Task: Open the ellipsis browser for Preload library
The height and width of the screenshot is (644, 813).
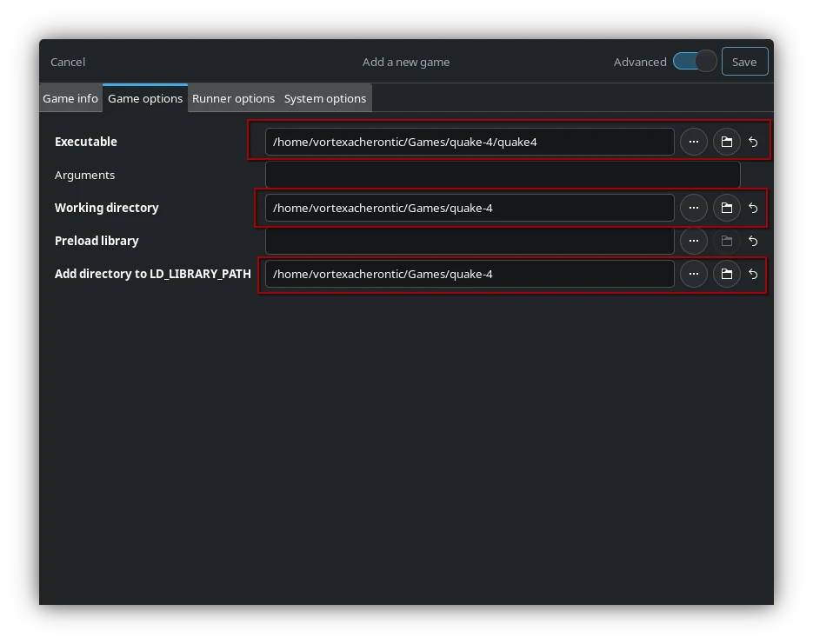Action: (x=694, y=241)
